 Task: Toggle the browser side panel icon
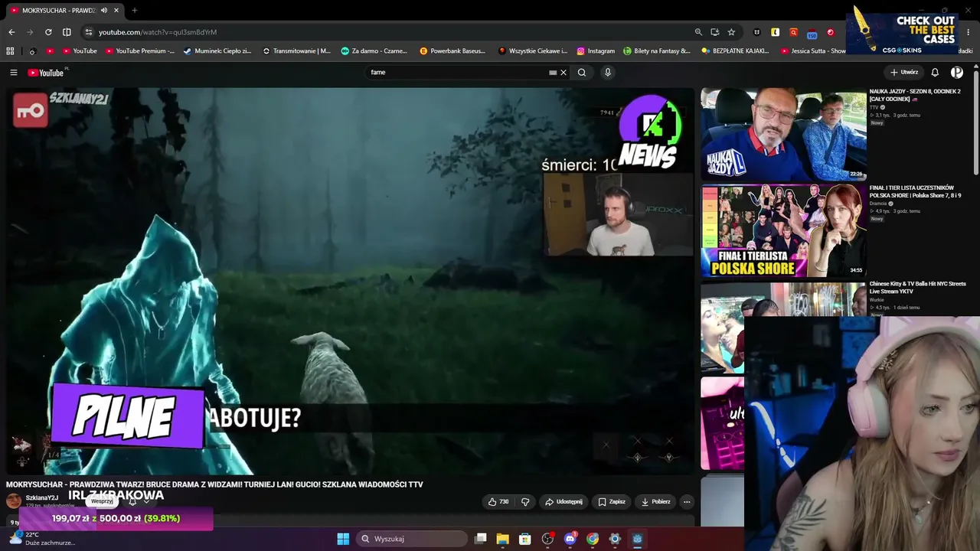(67, 32)
